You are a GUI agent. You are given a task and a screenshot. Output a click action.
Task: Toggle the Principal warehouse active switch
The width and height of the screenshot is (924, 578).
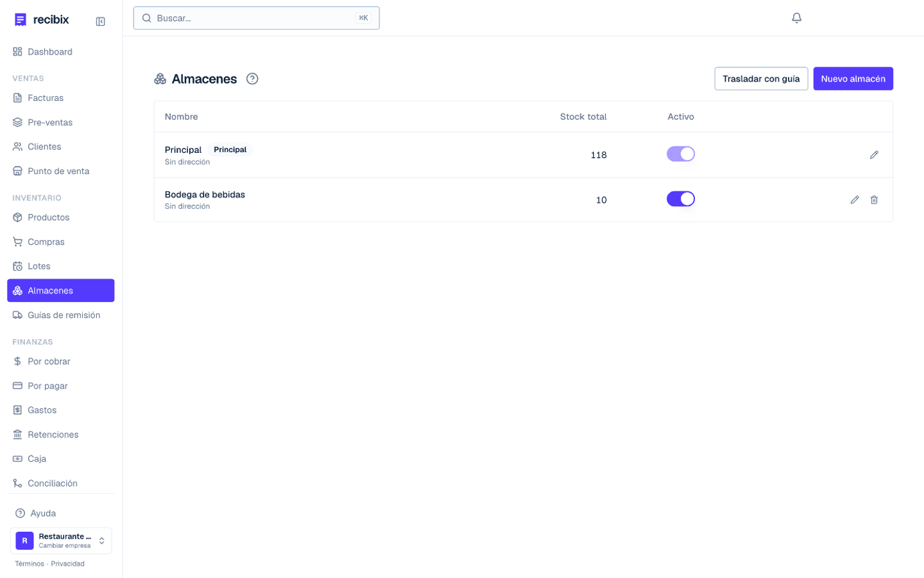click(x=681, y=154)
